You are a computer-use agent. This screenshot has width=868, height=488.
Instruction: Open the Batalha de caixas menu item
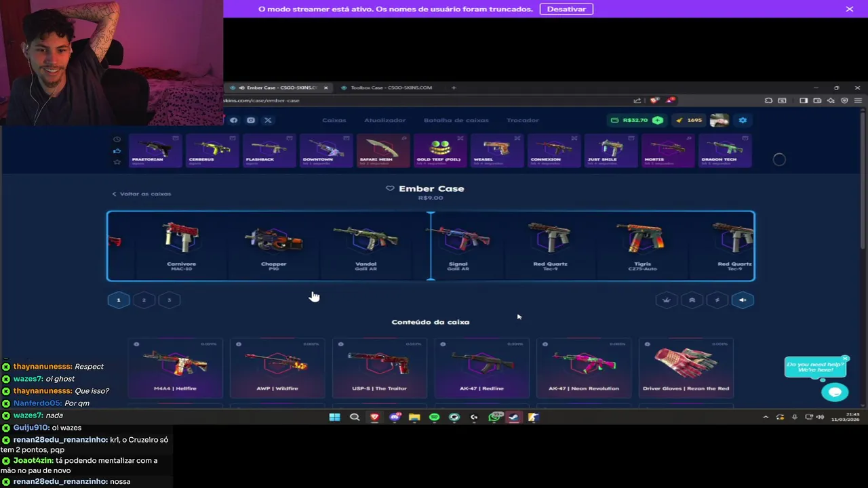click(456, 120)
